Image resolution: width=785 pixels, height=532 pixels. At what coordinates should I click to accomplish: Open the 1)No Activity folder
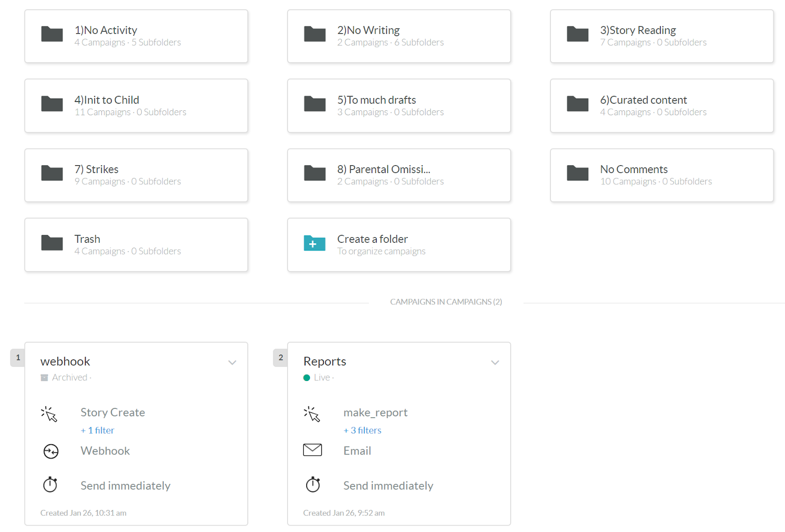(x=136, y=36)
